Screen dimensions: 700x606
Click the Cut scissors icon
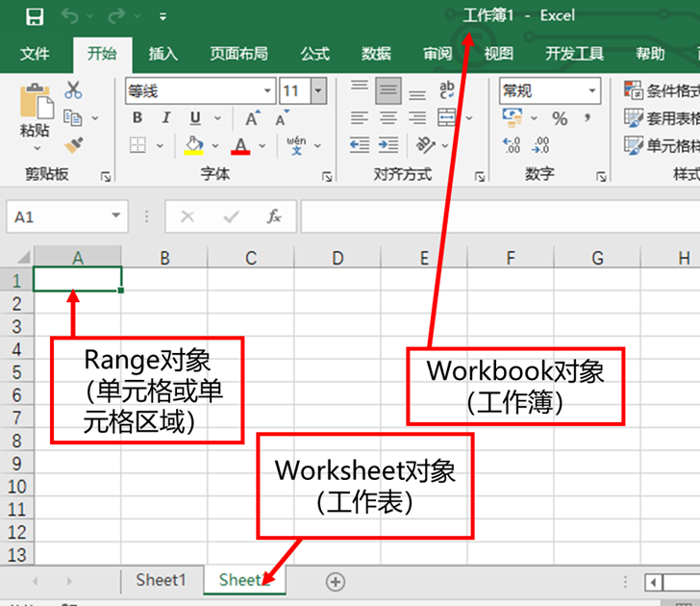(73, 89)
